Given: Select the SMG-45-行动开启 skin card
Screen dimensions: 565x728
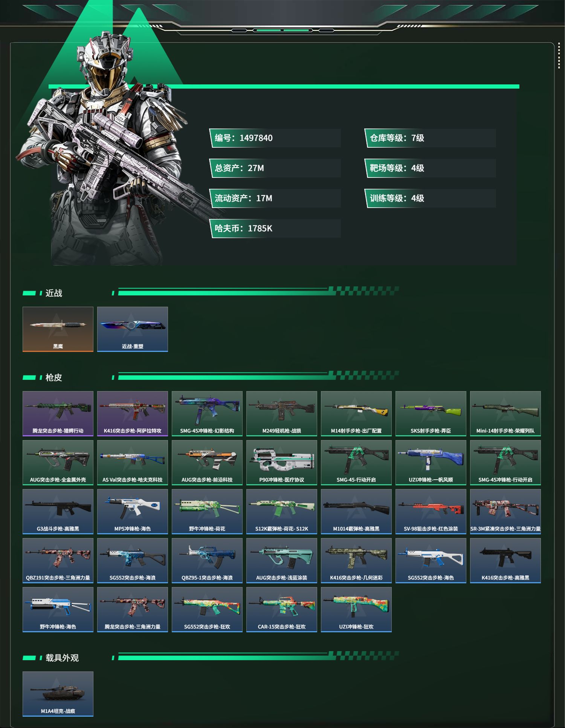Looking at the screenshot, I should click(356, 463).
